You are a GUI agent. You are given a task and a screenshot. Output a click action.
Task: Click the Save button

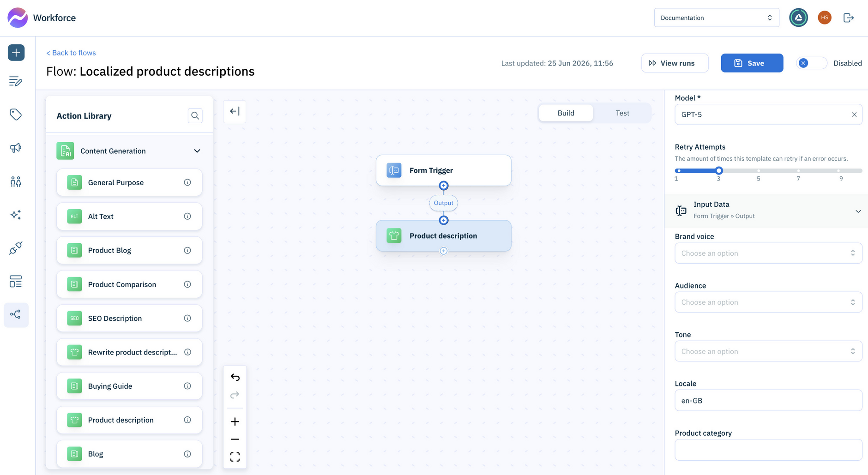[752, 63]
